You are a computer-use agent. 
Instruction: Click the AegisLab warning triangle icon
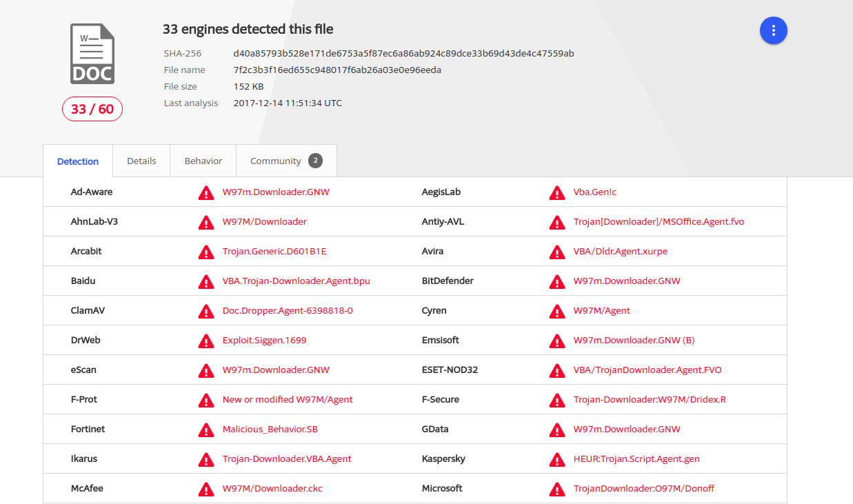557,192
